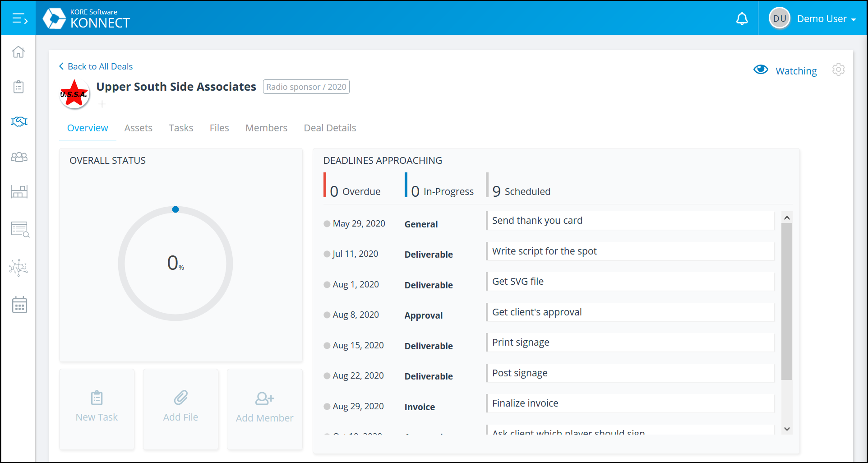868x463 pixels.
Task: Click the Aug 22, 2020 status dot
Action: (x=327, y=376)
